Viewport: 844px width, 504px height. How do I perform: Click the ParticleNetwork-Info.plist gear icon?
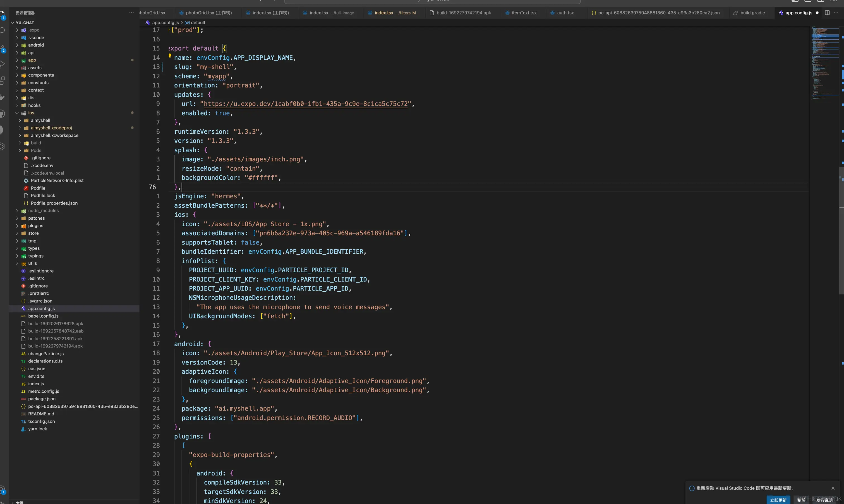coord(26,181)
